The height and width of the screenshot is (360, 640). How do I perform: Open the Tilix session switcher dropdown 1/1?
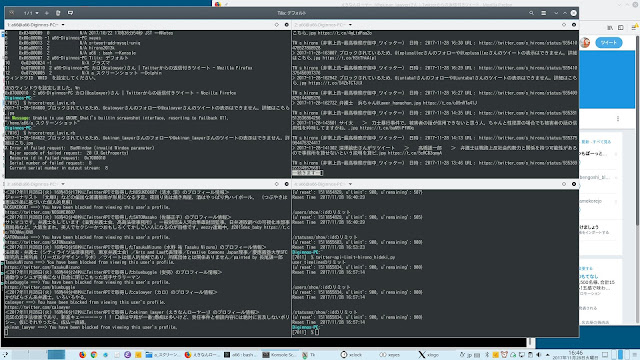31,13
